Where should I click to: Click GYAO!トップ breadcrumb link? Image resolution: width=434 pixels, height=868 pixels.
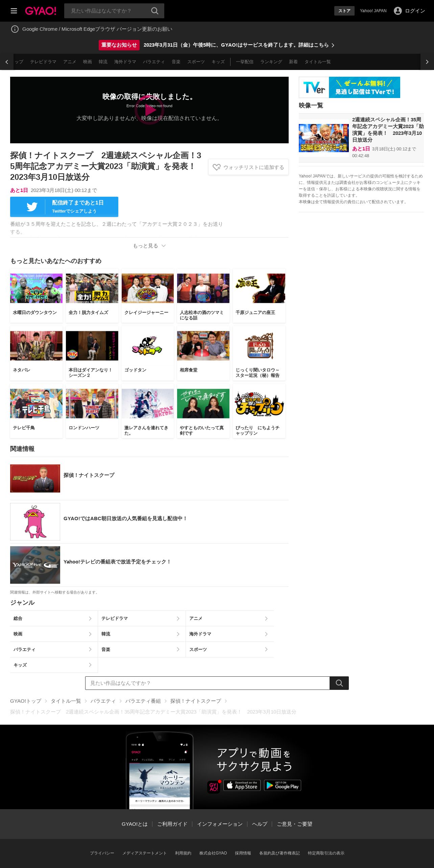pyautogui.click(x=26, y=701)
